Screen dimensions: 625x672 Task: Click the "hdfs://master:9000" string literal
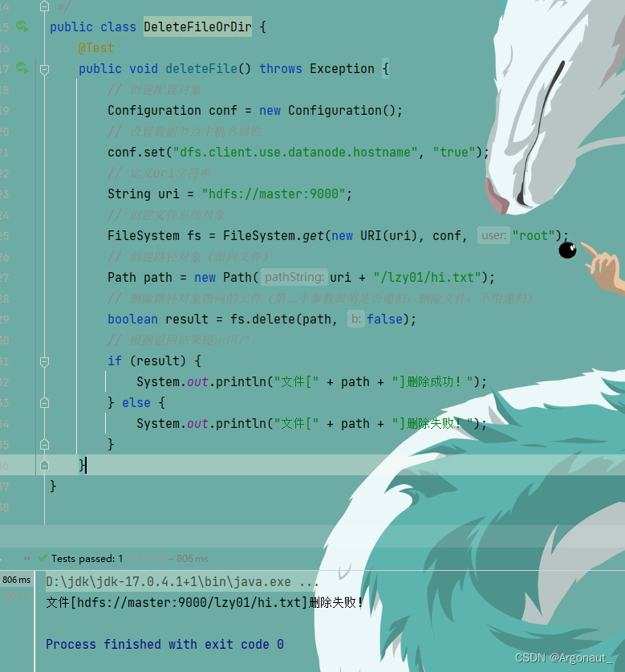click(274, 193)
